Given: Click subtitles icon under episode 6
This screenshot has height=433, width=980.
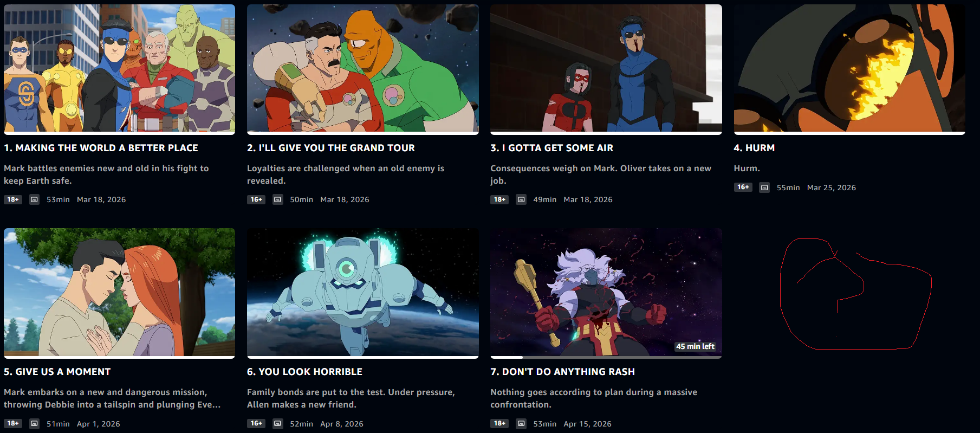Looking at the screenshot, I should point(277,424).
